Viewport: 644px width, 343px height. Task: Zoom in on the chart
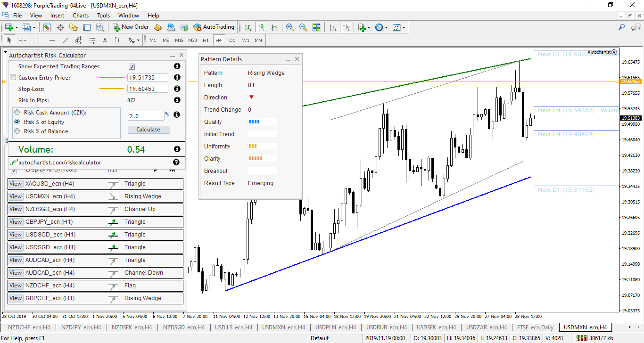[x=290, y=27]
